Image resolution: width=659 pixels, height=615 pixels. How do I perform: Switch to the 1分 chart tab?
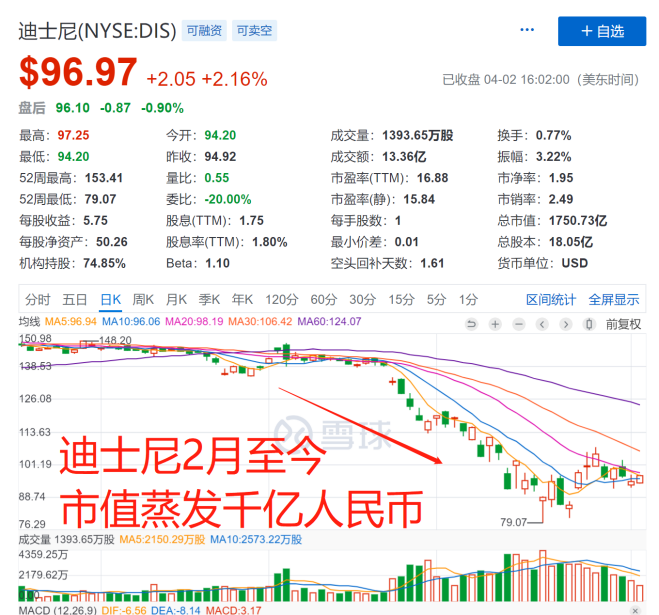coord(469,300)
